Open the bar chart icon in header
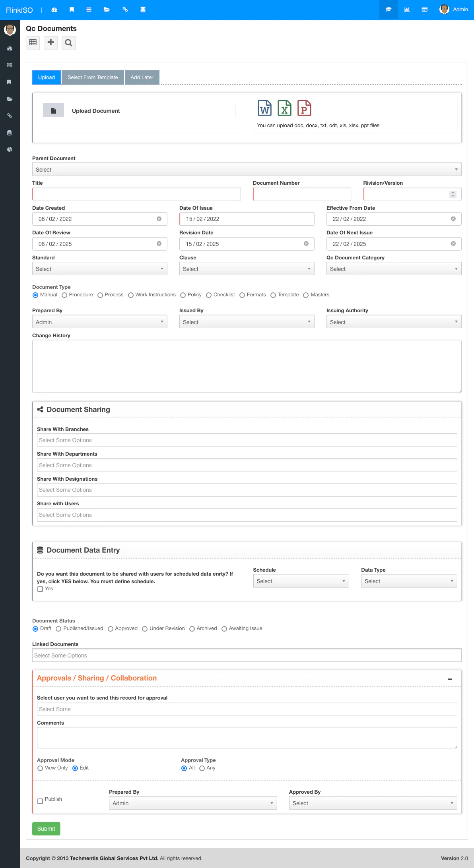474x868 pixels. click(x=407, y=10)
